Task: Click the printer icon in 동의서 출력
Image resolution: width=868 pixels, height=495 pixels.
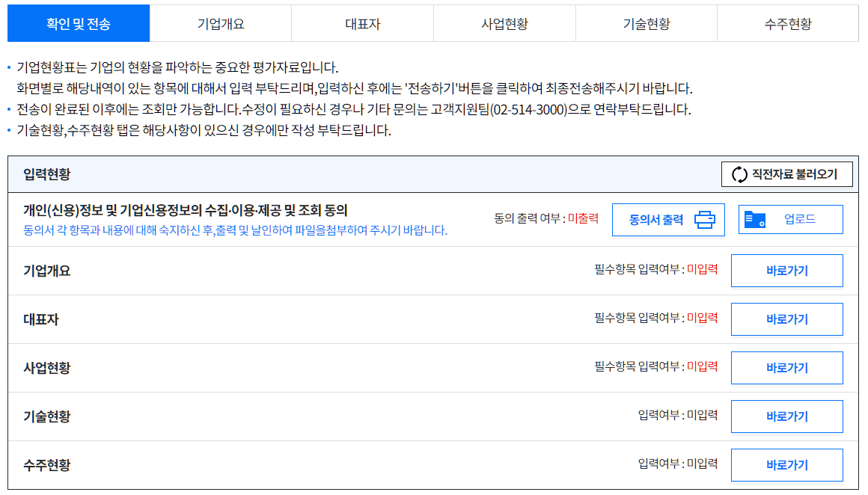Action: 704,220
